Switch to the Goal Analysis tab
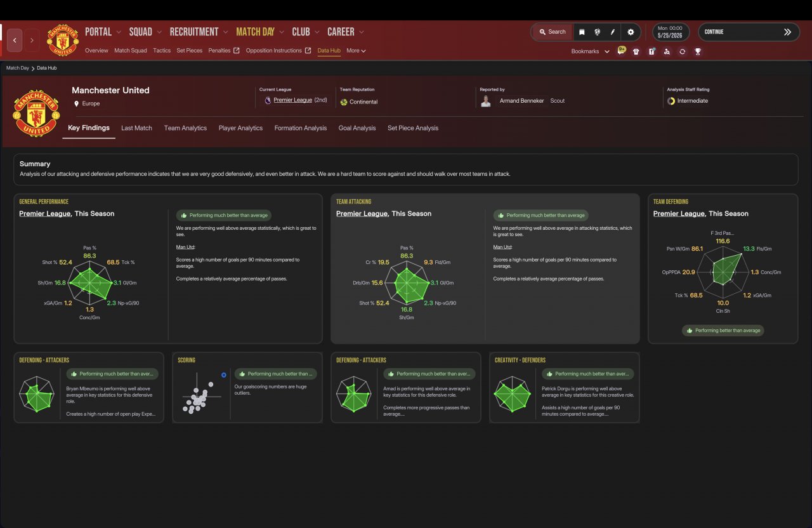The width and height of the screenshot is (812, 528). click(x=357, y=128)
